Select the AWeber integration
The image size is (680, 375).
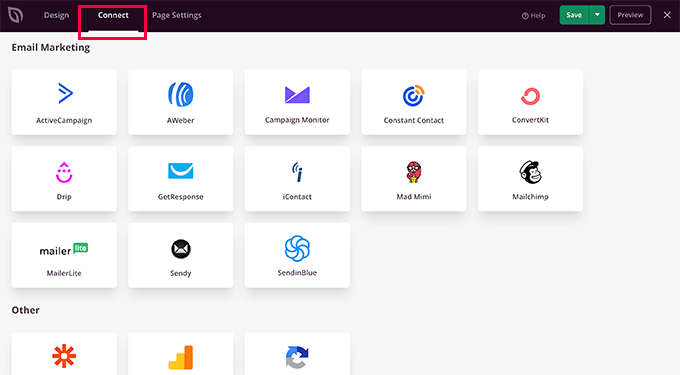click(x=180, y=102)
